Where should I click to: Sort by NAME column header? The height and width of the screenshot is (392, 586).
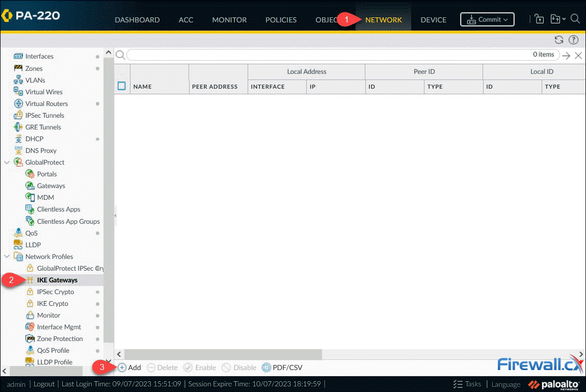point(142,87)
